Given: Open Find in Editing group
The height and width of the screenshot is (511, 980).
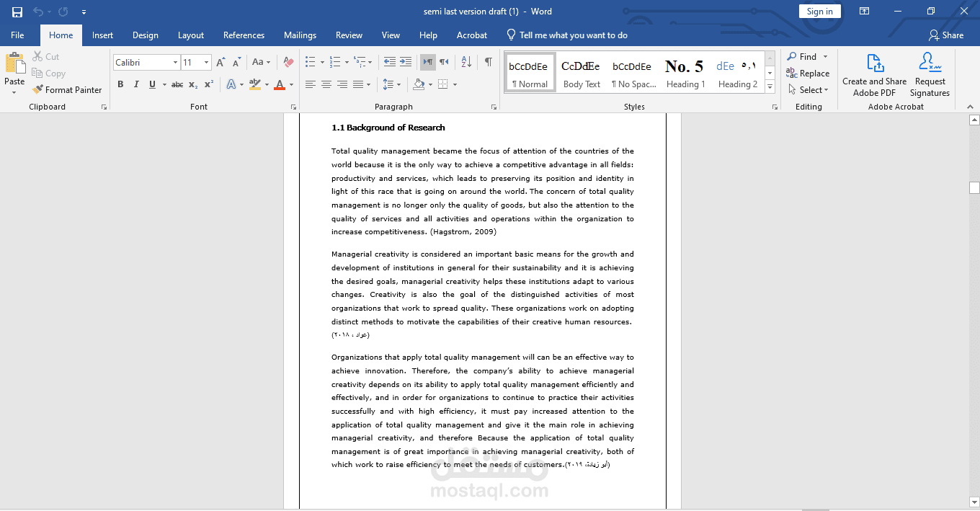Looking at the screenshot, I should click(x=802, y=57).
